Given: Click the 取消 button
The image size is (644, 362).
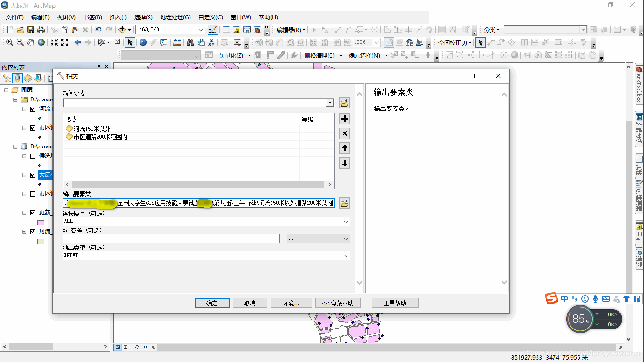Looking at the screenshot, I should 250,303.
